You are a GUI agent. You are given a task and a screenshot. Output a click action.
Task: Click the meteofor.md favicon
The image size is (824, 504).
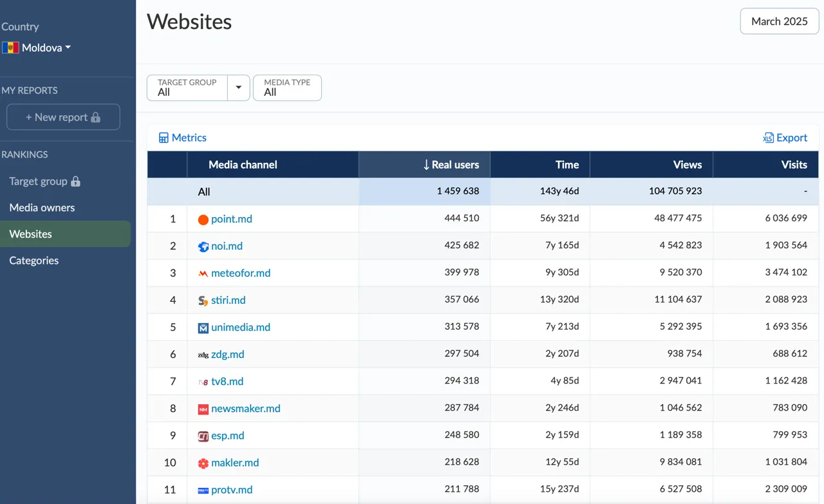point(203,274)
